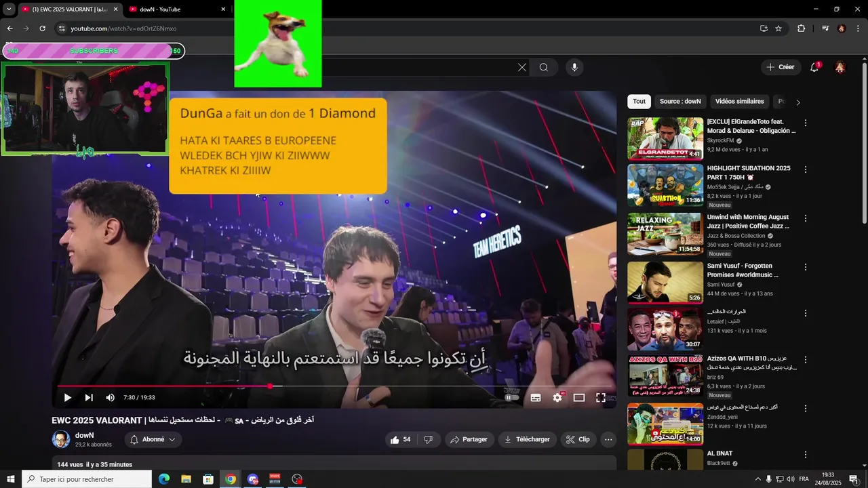
Task: Open Chrome profile avatar in toolbar
Action: pyautogui.click(x=842, y=28)
